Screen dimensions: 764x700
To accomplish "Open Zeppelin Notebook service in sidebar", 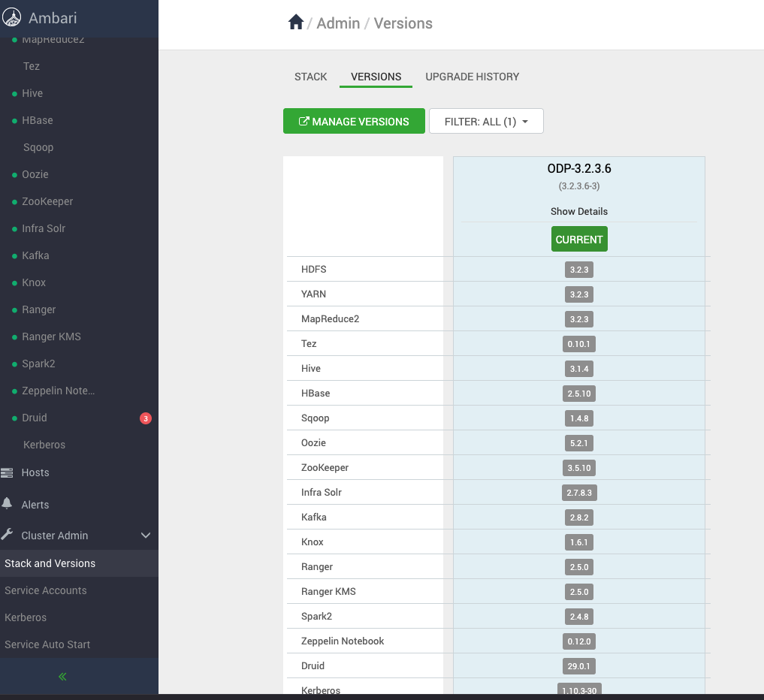I will (x=59, y=391).
